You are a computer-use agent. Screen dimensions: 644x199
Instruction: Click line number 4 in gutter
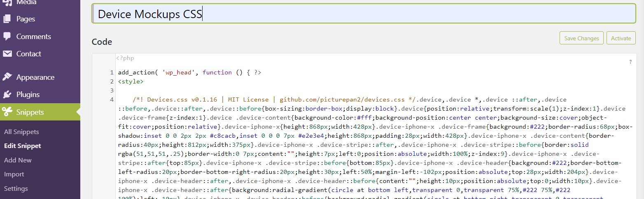tap(112, 99)
